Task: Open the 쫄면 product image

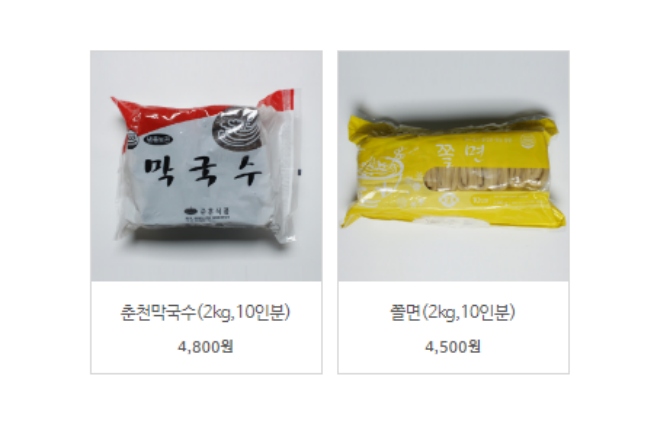Action: (x=454, y=166)
